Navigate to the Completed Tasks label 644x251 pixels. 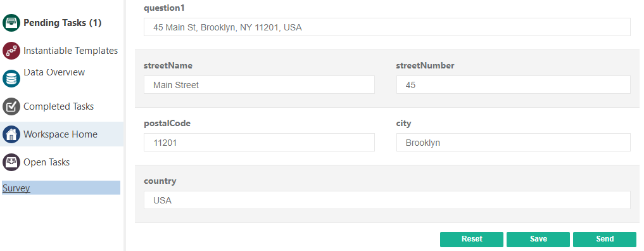click(x=59, y=106)
